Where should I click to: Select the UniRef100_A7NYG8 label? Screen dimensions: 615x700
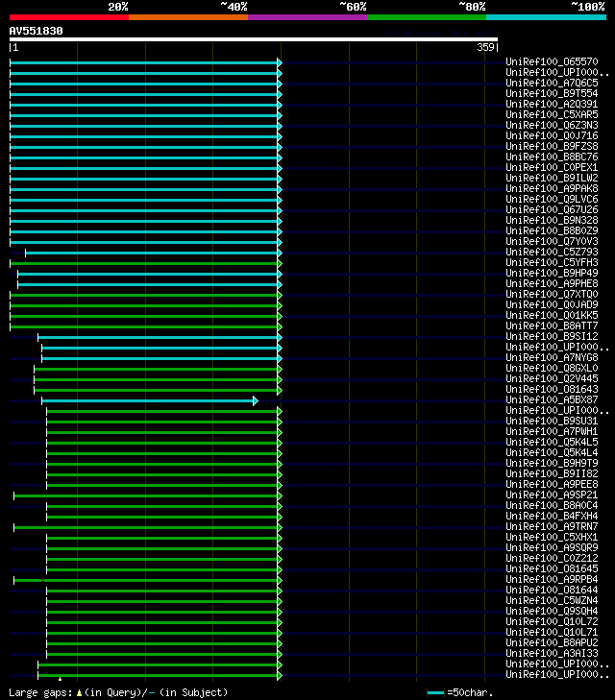tap(552, 357)
